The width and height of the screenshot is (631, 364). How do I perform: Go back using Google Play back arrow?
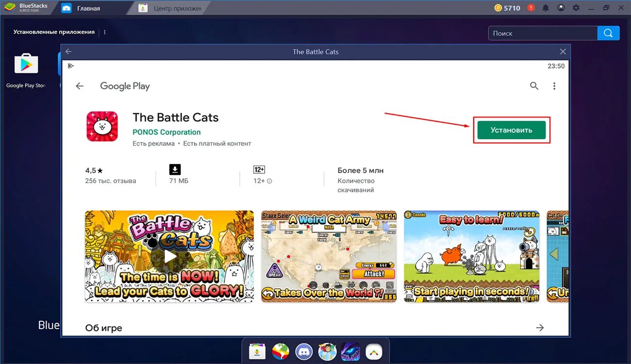point(80,86)
